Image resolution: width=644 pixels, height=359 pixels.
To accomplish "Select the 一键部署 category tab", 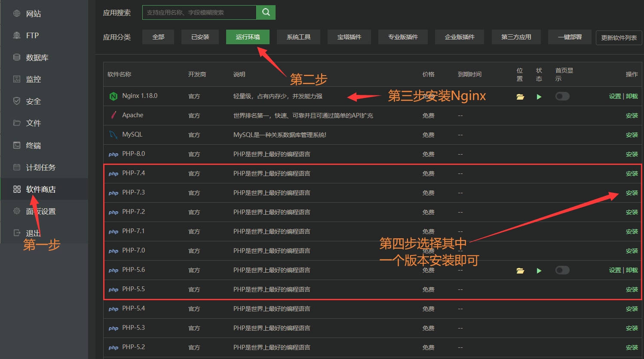I will [570, 37].
